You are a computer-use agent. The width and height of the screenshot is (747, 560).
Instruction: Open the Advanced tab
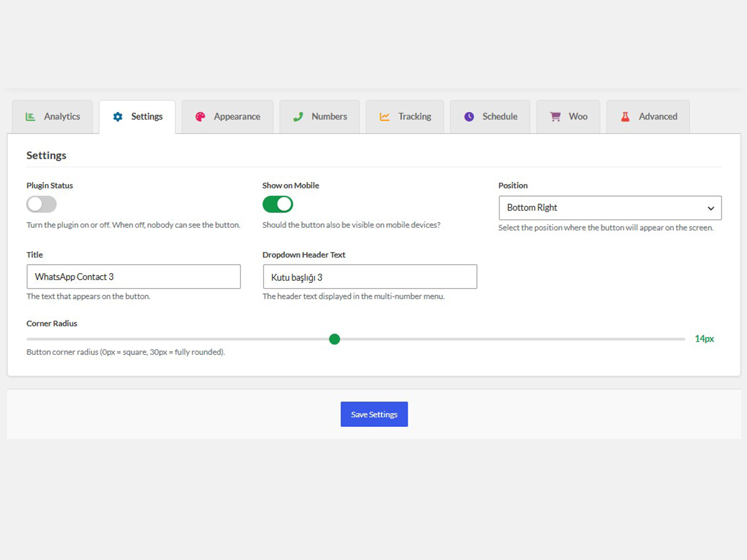click(x=648, y=116)
